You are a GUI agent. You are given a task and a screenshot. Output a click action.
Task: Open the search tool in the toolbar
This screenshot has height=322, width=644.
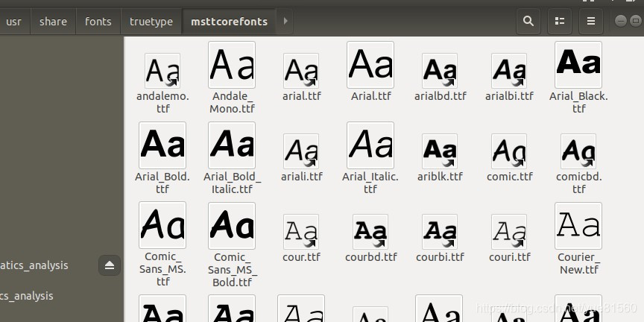click(x=528, y=22)
